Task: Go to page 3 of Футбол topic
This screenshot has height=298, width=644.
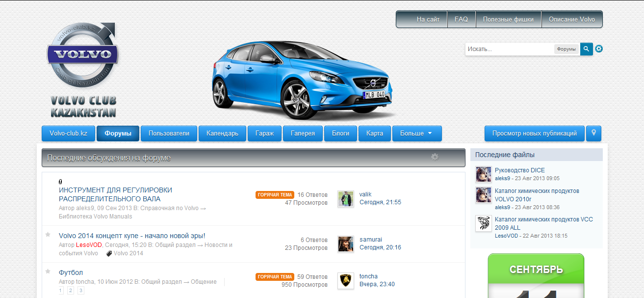Action: pos(81,291)
